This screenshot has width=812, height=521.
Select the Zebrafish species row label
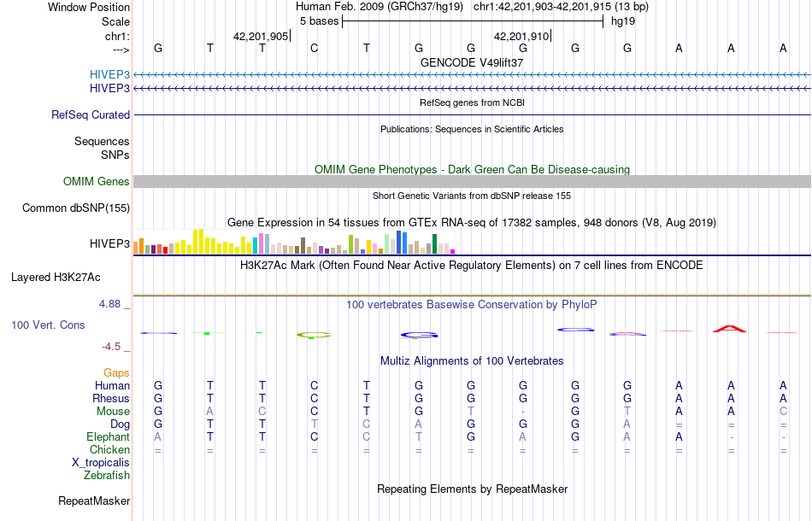(x=107, y=475)
